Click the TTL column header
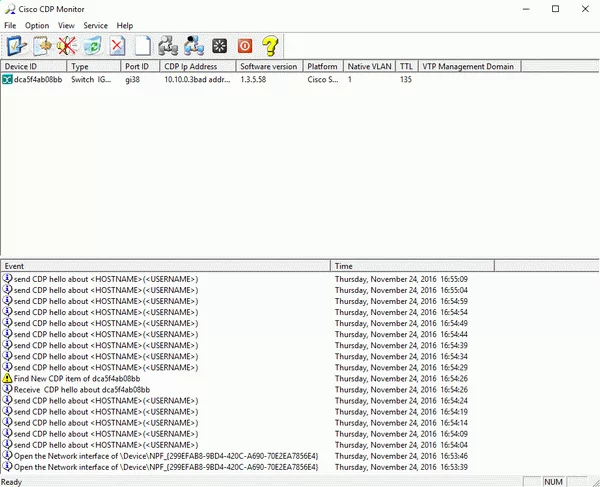600x487 pixels. click(x=407, y=66)
